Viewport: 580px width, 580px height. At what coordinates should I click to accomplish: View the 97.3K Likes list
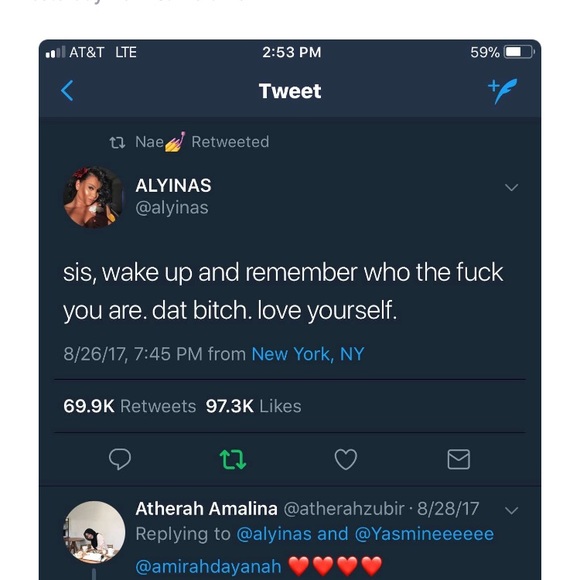253,406
